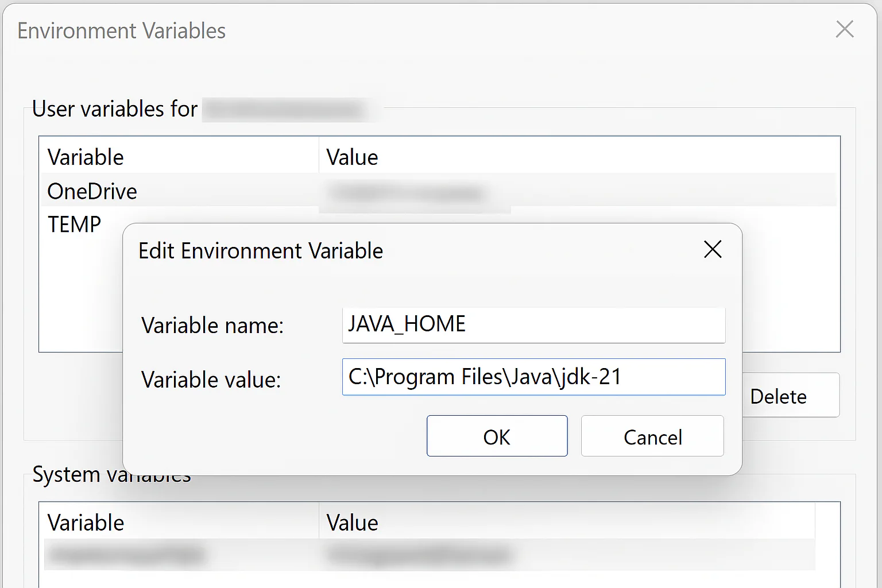Click the Delete button for user variables
The width and height of the screenshot is (882, 588).
coord(791,396)
